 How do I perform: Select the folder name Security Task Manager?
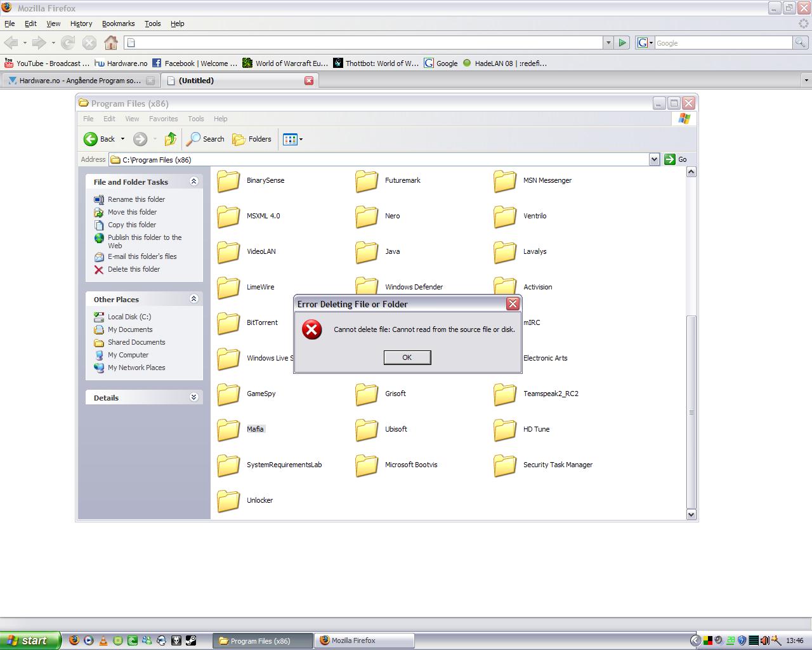pos(558,465)
